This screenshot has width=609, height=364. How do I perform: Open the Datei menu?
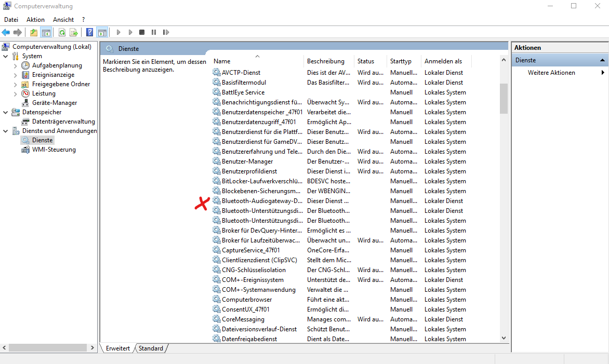coord(11,19)
